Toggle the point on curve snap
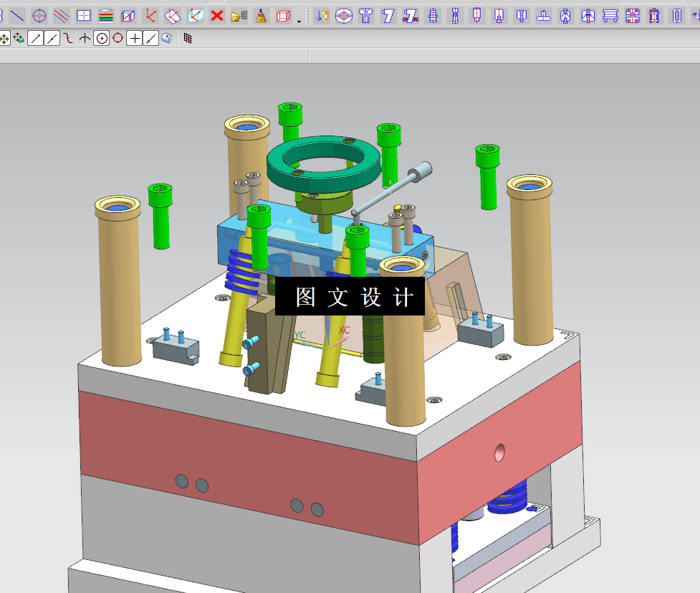Screen dimensions: 700x593 click(x=151, y=39)
